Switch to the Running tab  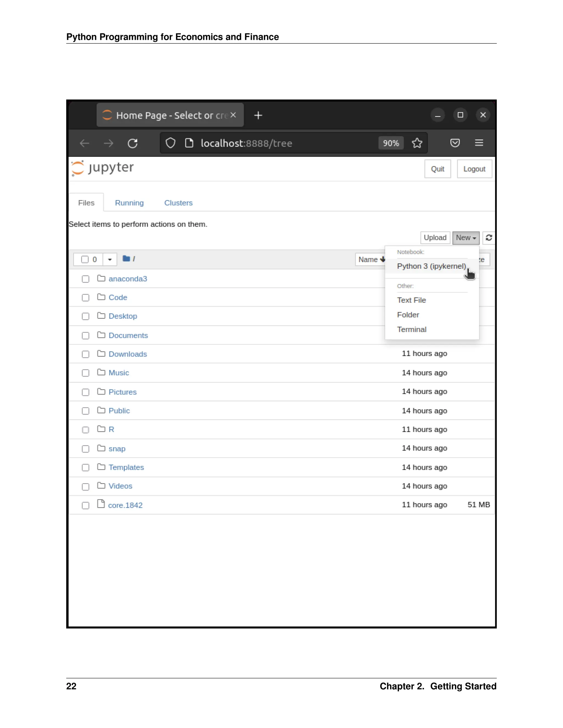pyautogui.click(x=129, y=203)
